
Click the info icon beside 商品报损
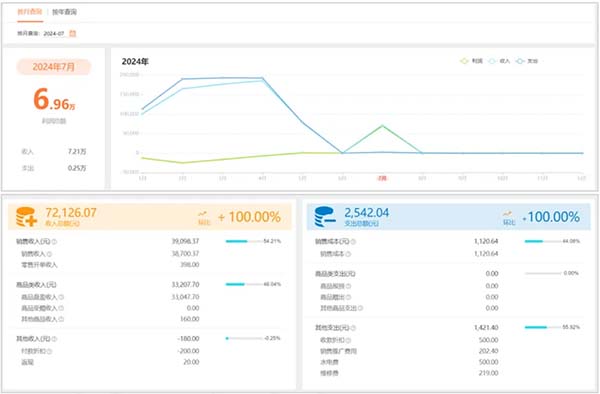pos(349,286)
